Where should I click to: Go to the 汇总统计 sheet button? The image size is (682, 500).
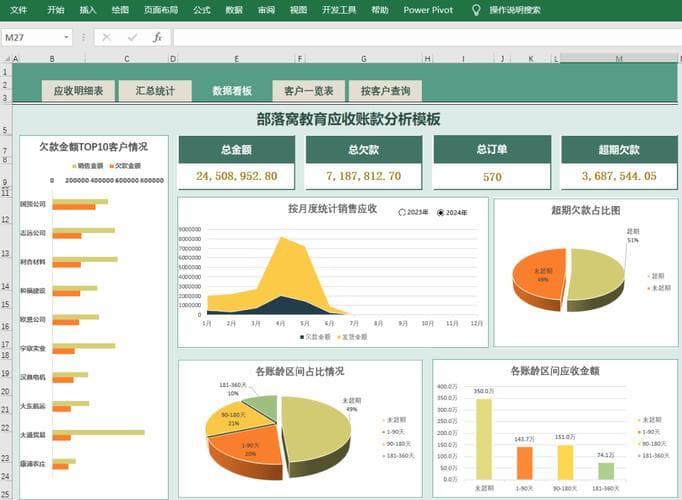point(155,91)
